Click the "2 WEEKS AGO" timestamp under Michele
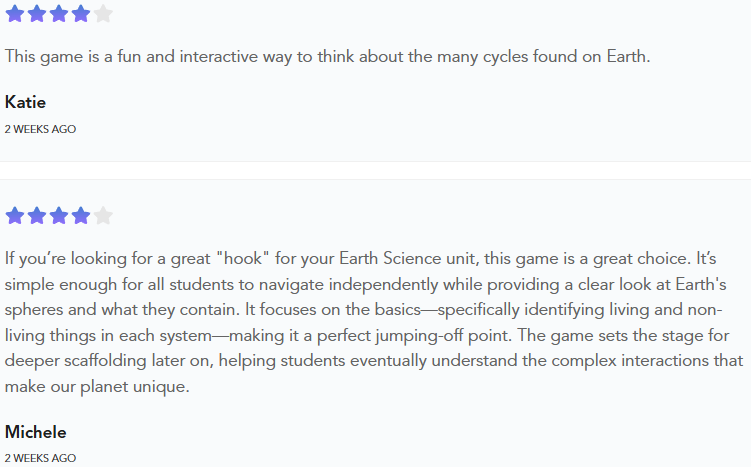This screenshot has width=751, height=467. tap(40, 458)
